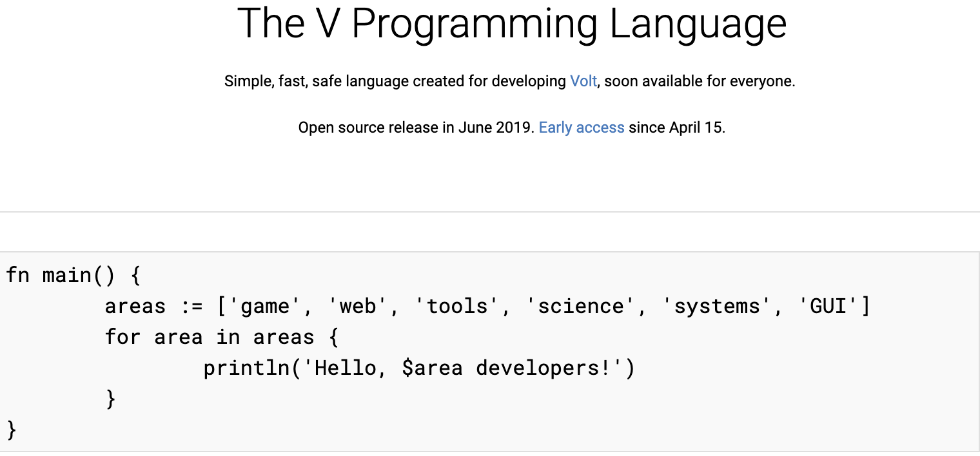This screenshot has width=980, height=456.
Task: Click the code line starting "areas :="
Action: 488,307
